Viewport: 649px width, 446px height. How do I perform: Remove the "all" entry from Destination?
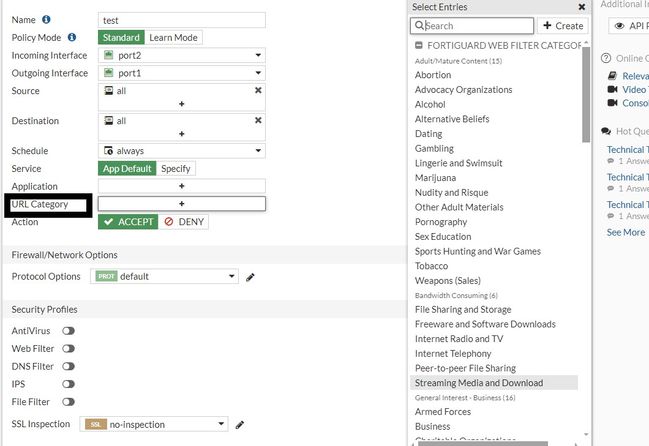[x=258, y=120]
